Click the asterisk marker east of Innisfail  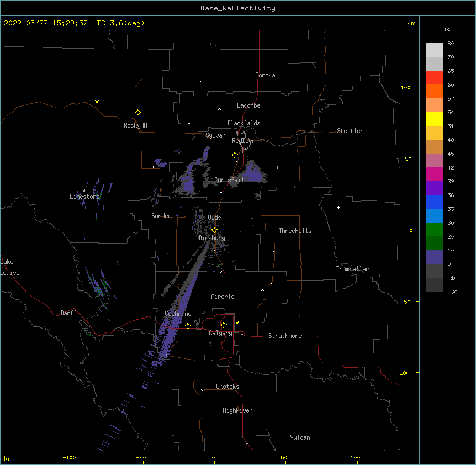[x=277, y=167]
